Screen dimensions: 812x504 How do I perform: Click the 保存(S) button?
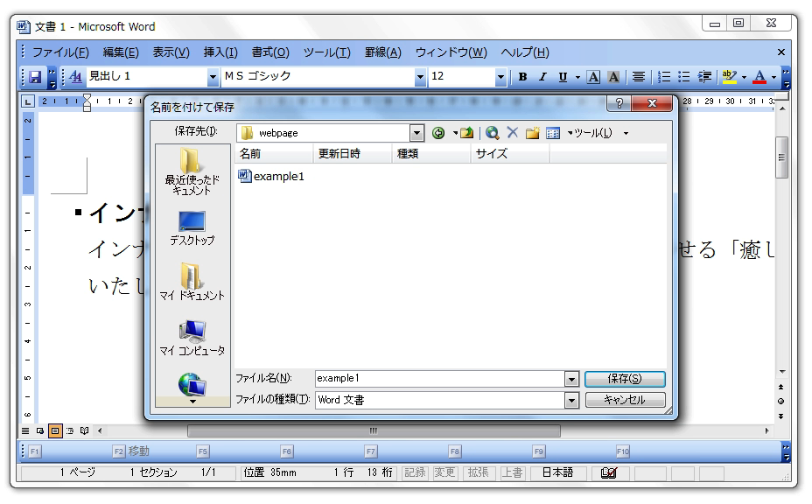pos(625,379)
